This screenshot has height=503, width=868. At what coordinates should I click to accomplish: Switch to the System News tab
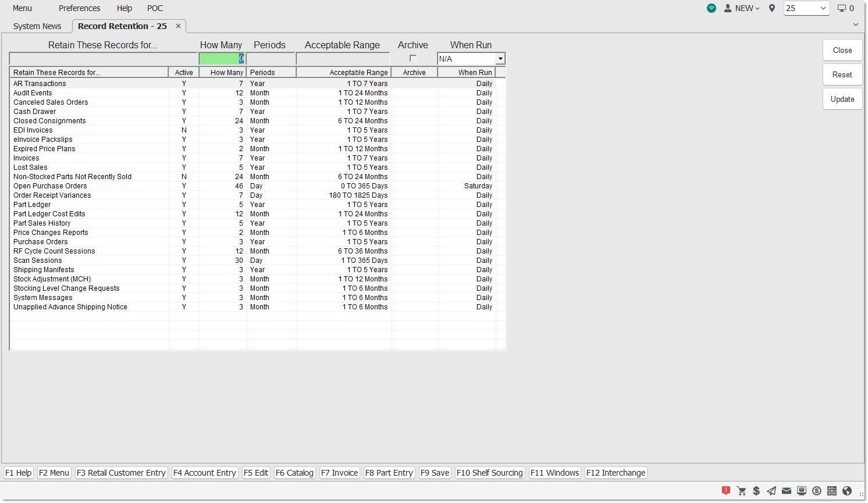click(37, 26)
